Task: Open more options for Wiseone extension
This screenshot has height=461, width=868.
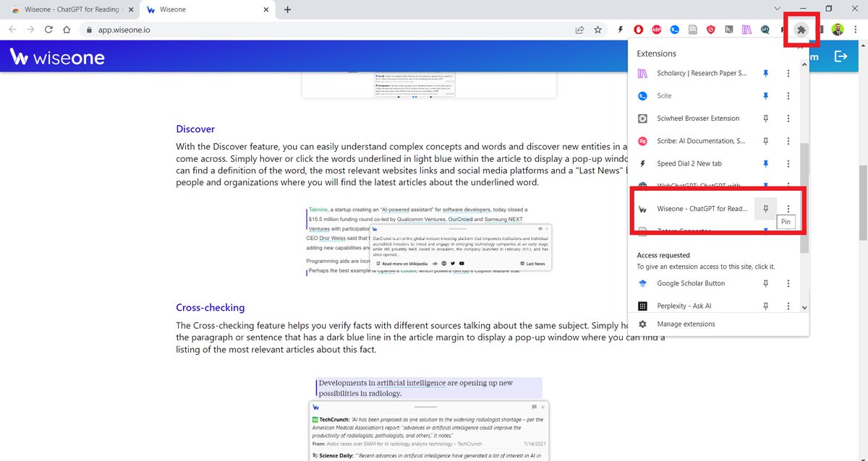Action: point(788,209)
